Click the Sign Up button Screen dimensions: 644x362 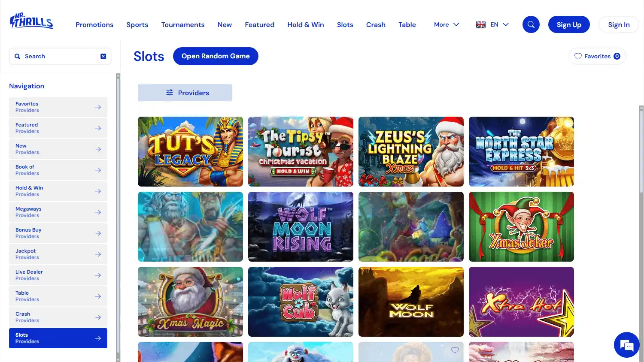coord(569,24)
